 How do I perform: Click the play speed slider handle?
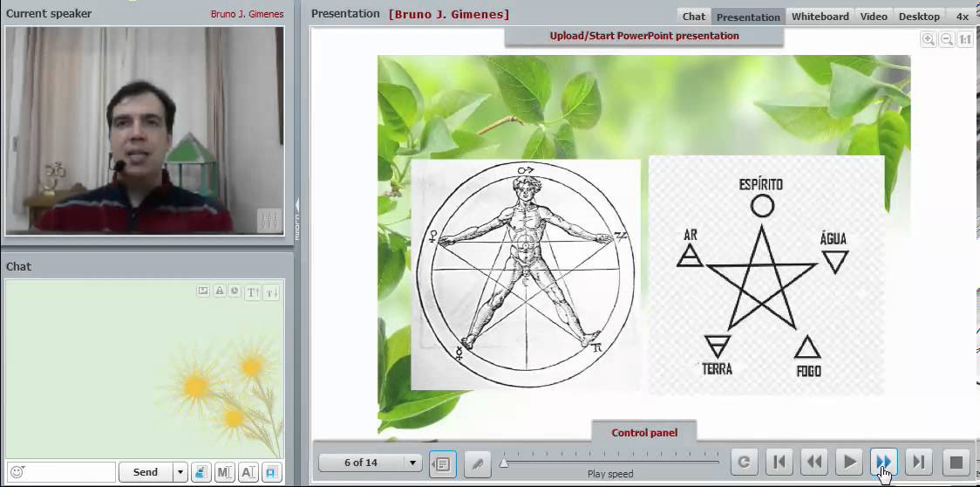(504, 463)
